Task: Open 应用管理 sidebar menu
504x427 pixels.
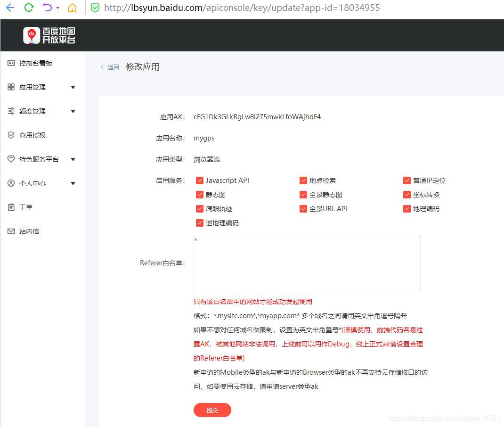Action: tap(33, 87)
